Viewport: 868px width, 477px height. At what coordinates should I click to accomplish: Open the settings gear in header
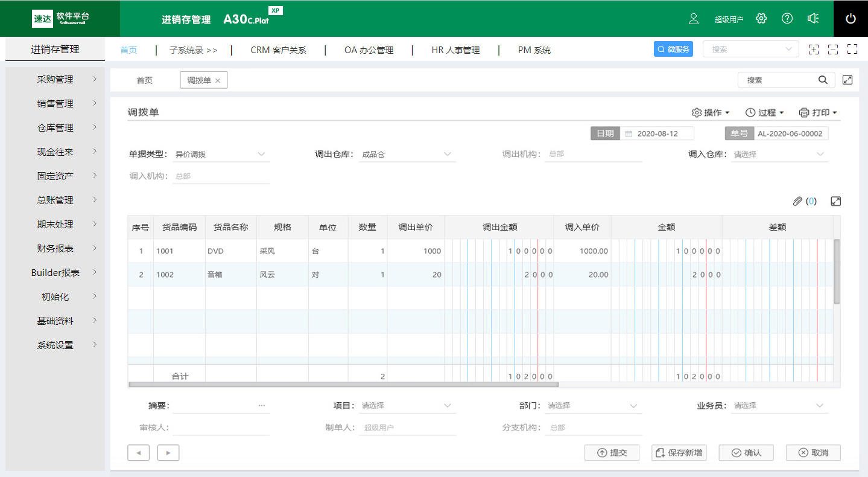click(x=761, y=18)
